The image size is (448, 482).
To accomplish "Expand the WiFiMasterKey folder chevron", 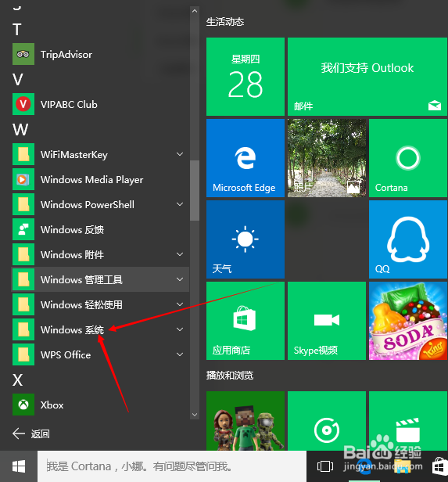I will (x=180, y=154).
